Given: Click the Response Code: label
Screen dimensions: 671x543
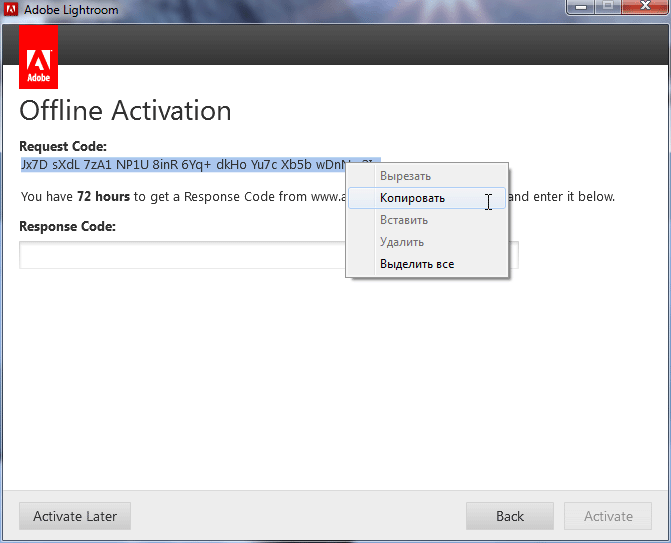Looking at the screenshot, I should coord(68,226).
